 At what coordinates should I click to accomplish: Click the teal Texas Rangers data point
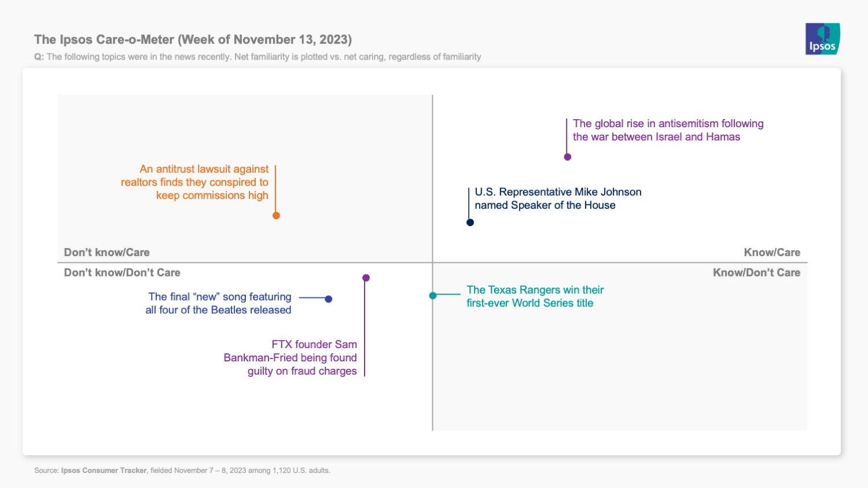click(x=433, y=295)
